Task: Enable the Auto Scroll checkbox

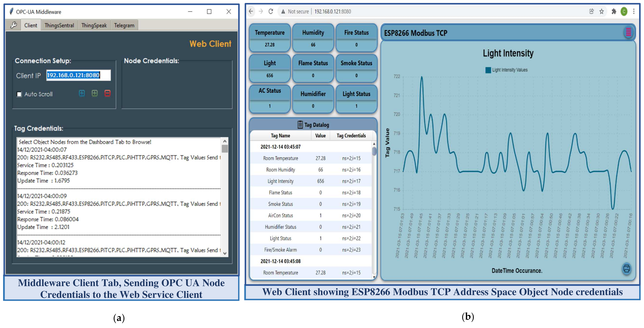Action: tap(19, 94)
